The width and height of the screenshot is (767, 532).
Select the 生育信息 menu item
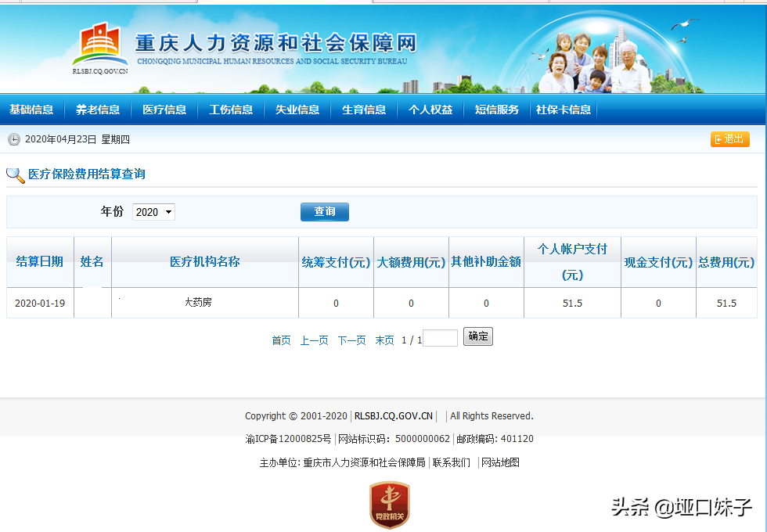(x=364, y=110)
